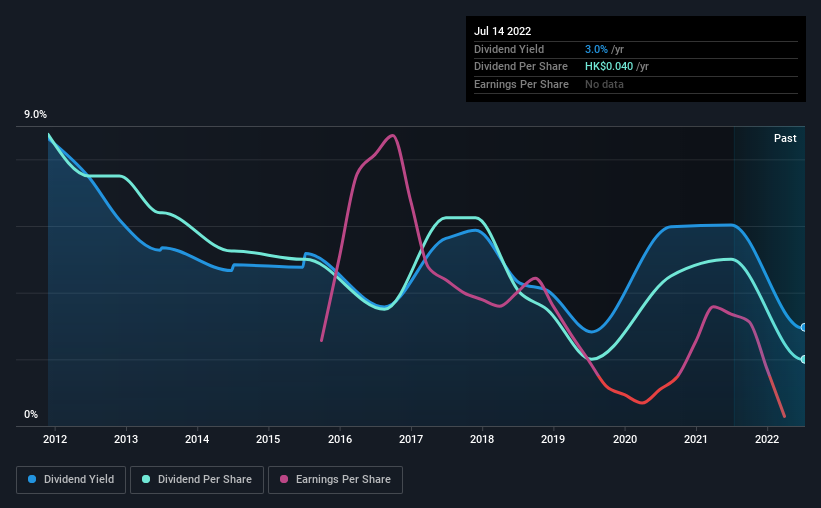Click the blue Dividend Yield endpoint marker
The width and height of the screenshot is (821, 508).
804,327
